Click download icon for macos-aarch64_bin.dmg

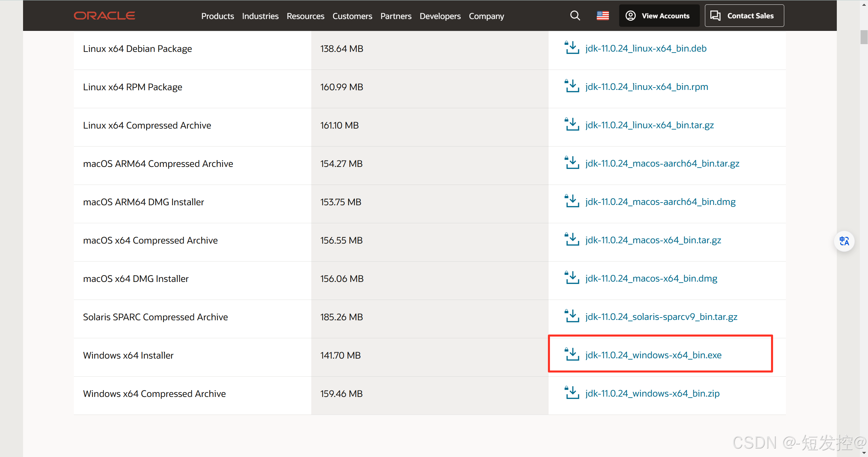572,201
